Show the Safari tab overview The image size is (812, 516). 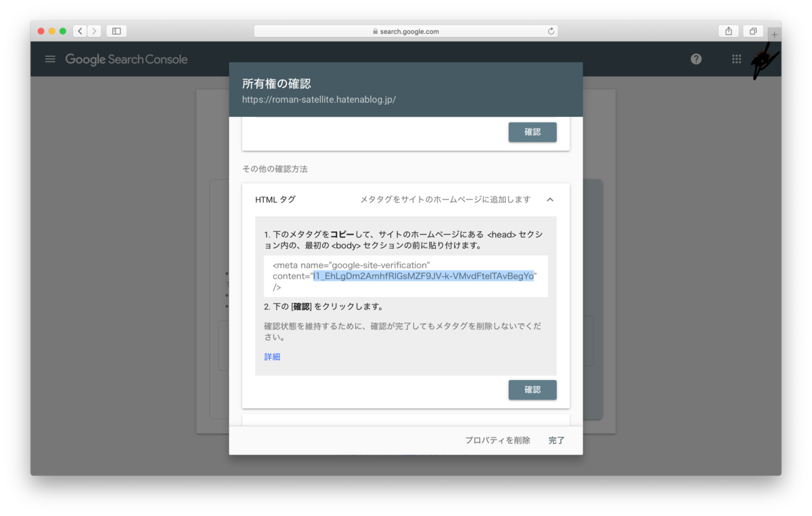[x=753, y=31]
